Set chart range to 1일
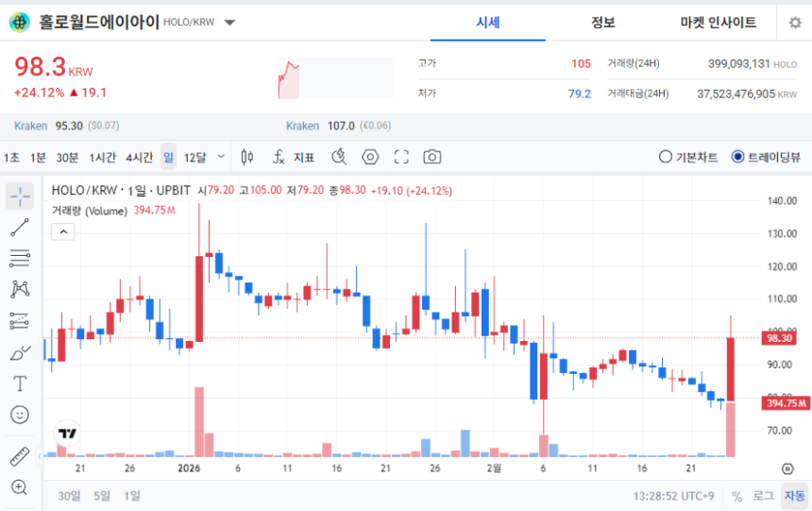The image size is (812, 511). point(132,496)
